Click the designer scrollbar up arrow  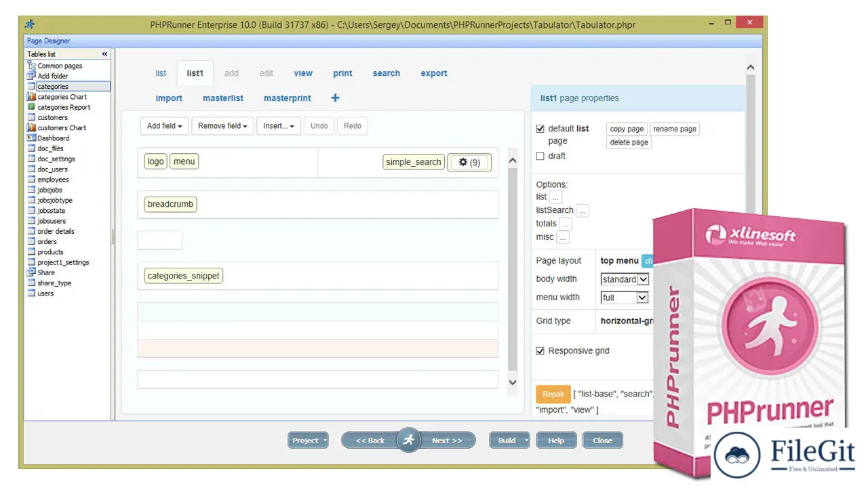click(513, 161)
